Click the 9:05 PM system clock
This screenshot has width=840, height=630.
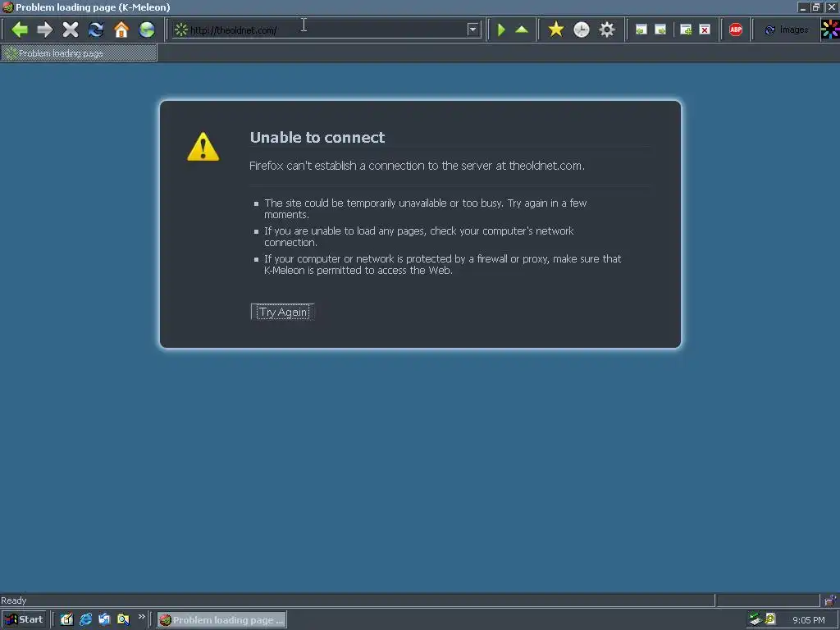808,620
